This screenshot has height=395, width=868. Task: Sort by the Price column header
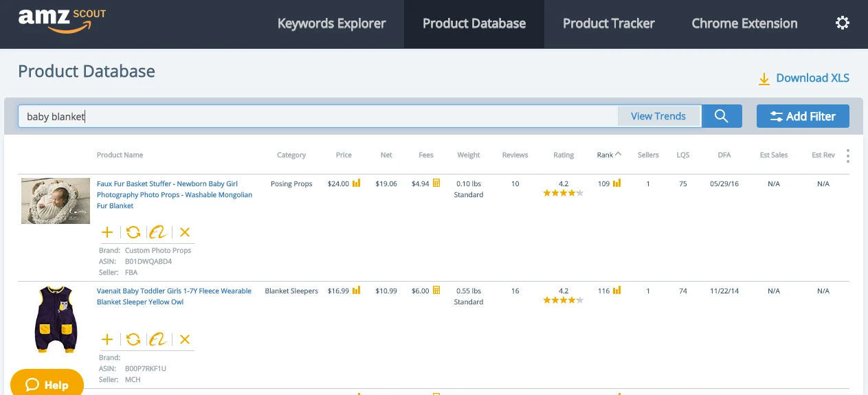(344, 155)
